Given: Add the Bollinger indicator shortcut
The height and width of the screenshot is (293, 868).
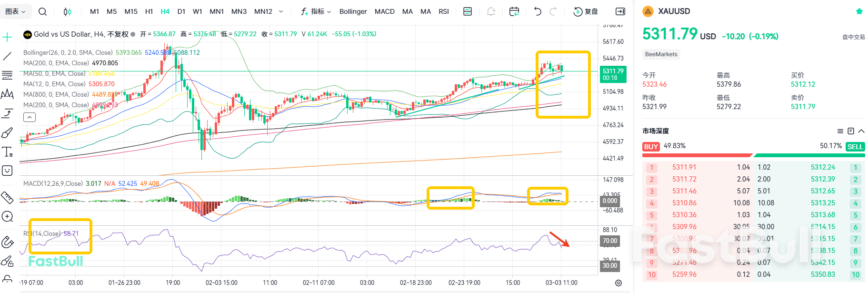Looking at the screenshot, I should point(353,11).
